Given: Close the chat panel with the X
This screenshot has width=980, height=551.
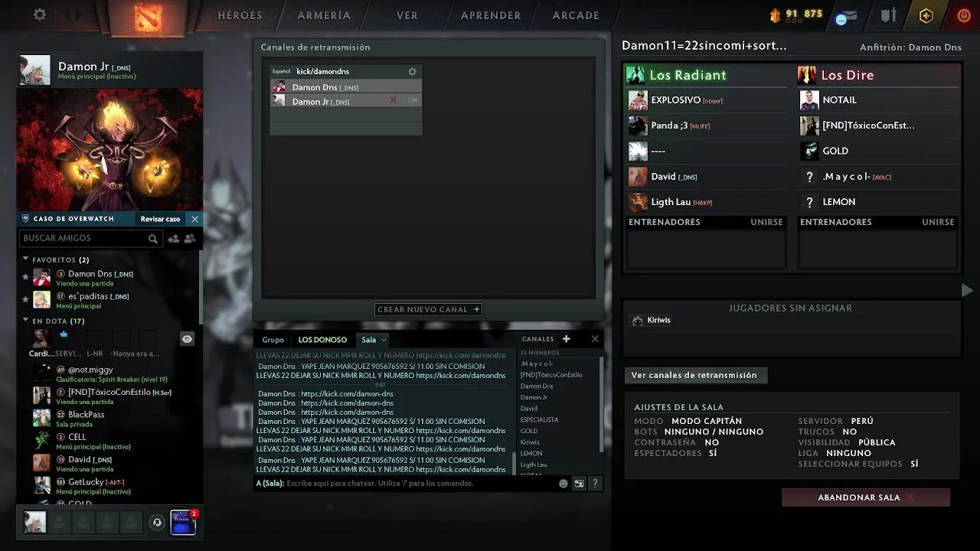Looking at the screenshot, I should (x=595, y=339).
